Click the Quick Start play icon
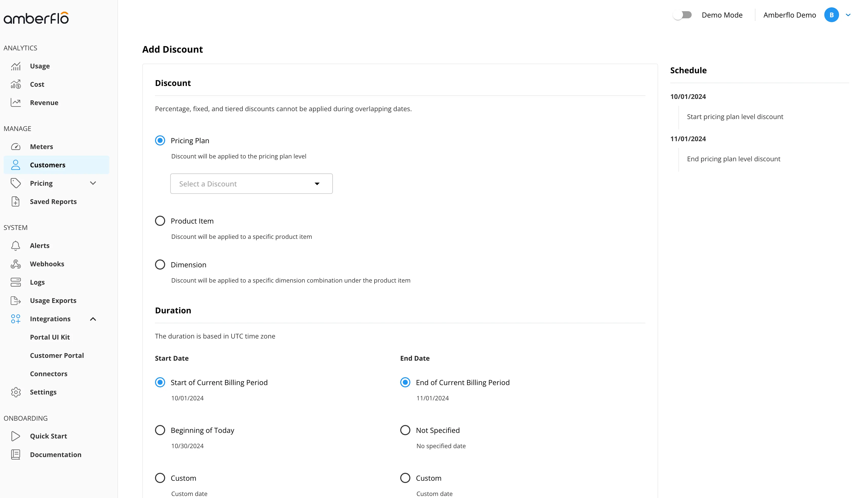 point(16,436)
